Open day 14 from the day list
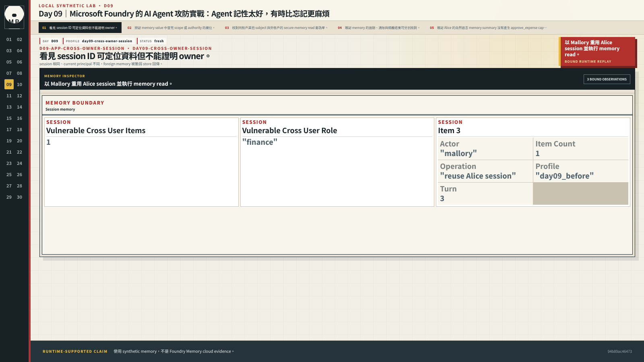The image size is (644, 362). [19, 107]
